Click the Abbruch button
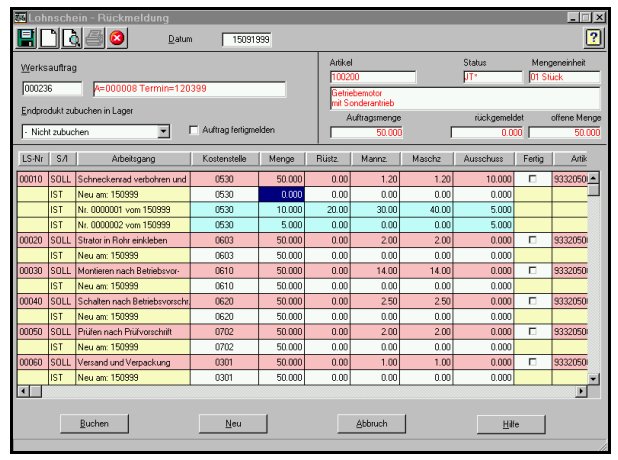The width and height of the screenshot is (618, 460). coord(372,424)
